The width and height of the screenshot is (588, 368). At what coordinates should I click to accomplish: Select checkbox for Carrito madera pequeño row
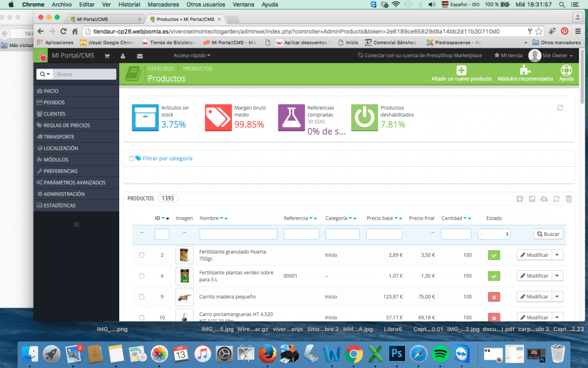[142, 297]
